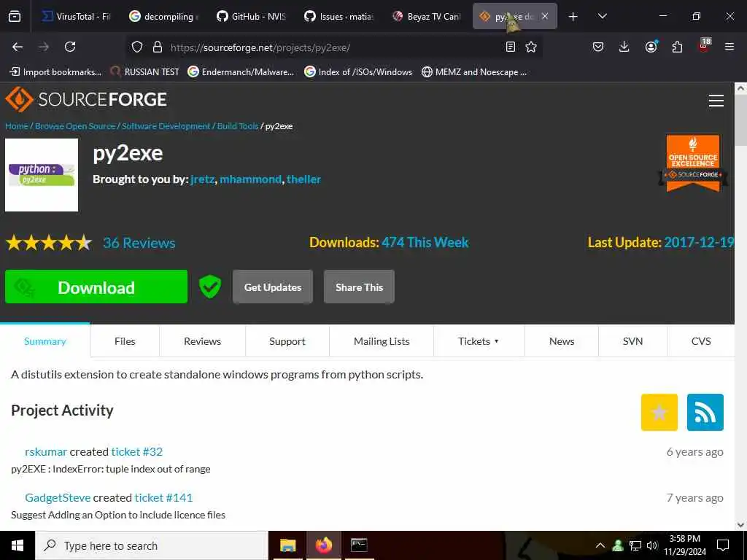The image size is (747, 560).
Task: Open the ticket #141 link
Action: tap(163, 497)
